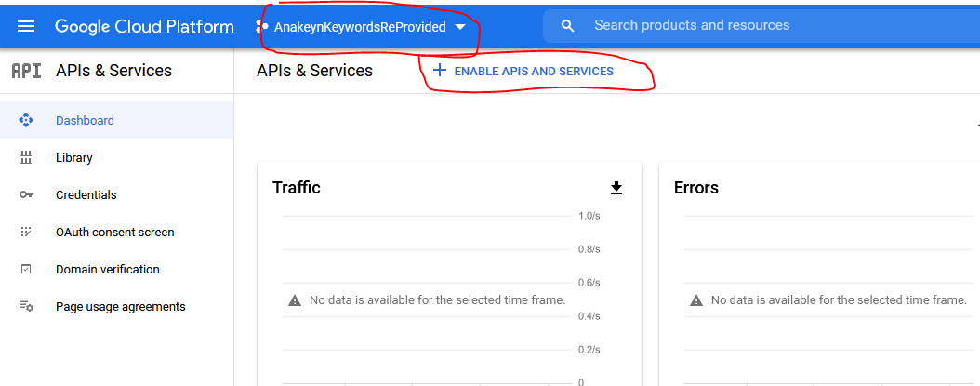
Task: Click the Page usage agreements gear-list icon
Action: 26,307
